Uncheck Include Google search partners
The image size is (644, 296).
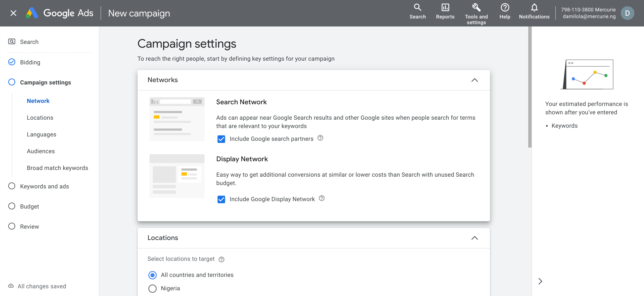(221, 139)
